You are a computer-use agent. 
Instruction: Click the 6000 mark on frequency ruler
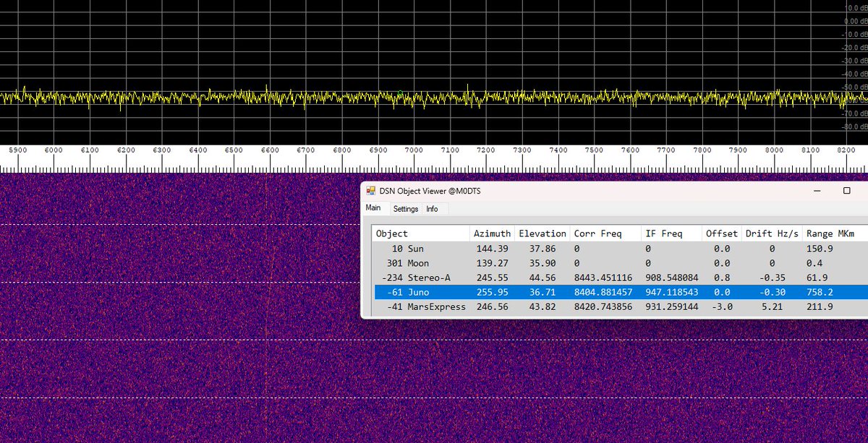tap(54, 150)
